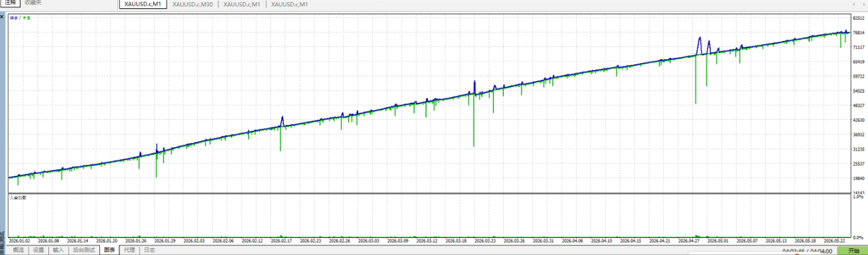The width and height of the screenshot is (868, 255).
Task: Click the 48327 y-axis value
Action: pos(858,105)
